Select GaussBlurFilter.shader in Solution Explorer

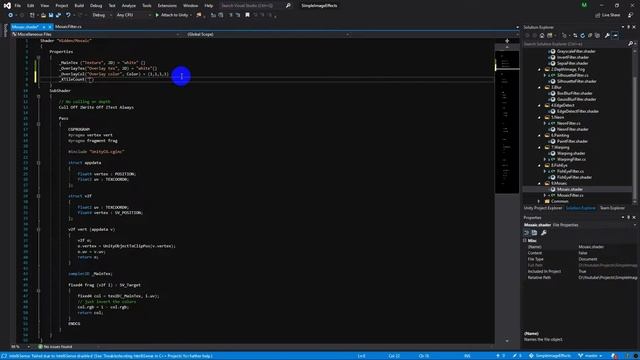(576, 99)
